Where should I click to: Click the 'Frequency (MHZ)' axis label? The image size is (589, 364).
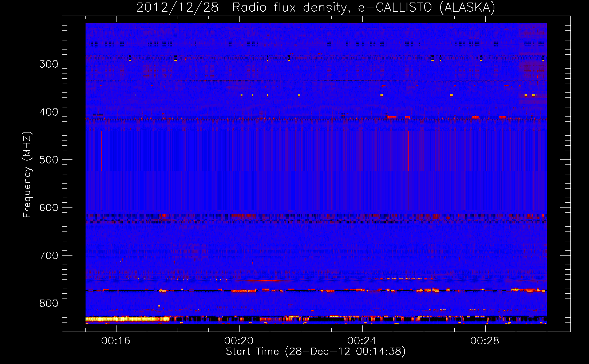coord(27,175)
